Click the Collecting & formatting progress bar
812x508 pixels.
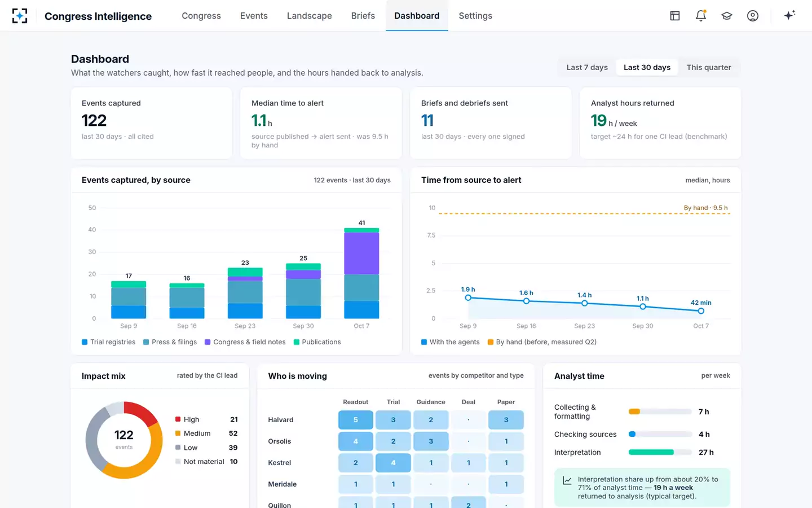660,411
